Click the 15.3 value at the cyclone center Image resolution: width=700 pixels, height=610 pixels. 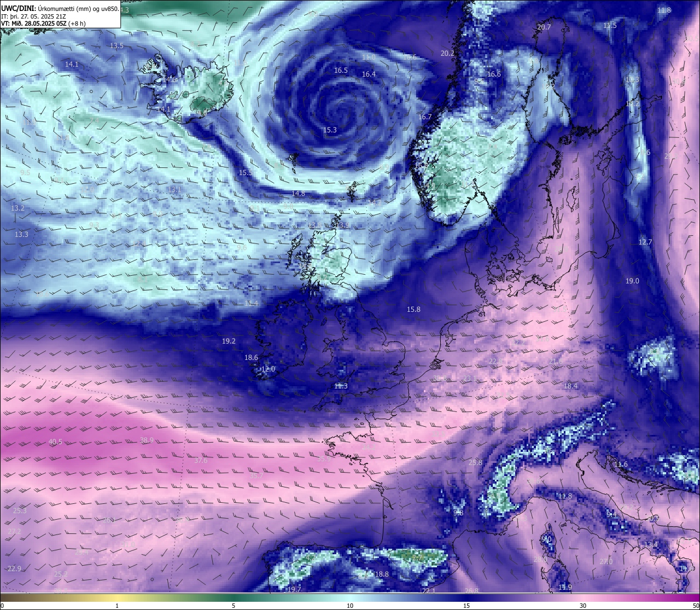(x=330, y=130)
